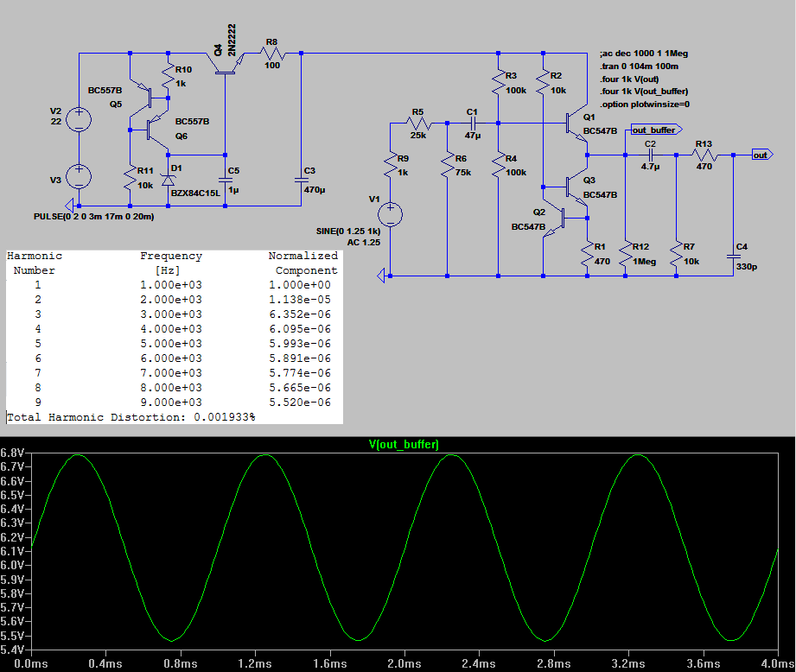
Task: Select capacitor C3 symbol
Action: tap(301, 180)
